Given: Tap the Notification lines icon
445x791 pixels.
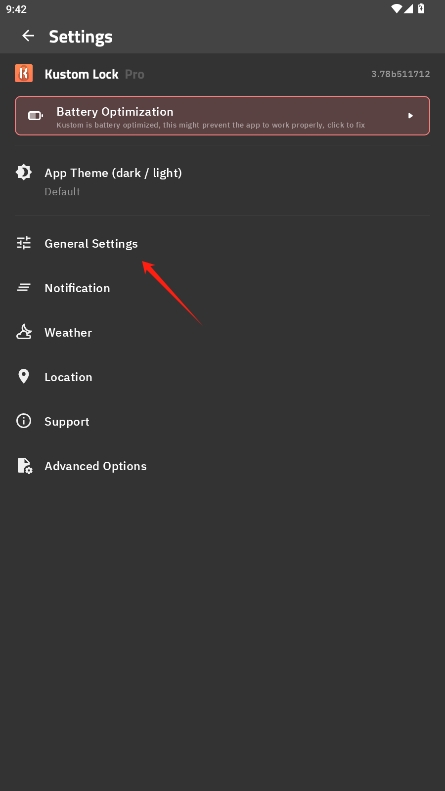Looking at the screenshot, I should [x=24, y=288].
